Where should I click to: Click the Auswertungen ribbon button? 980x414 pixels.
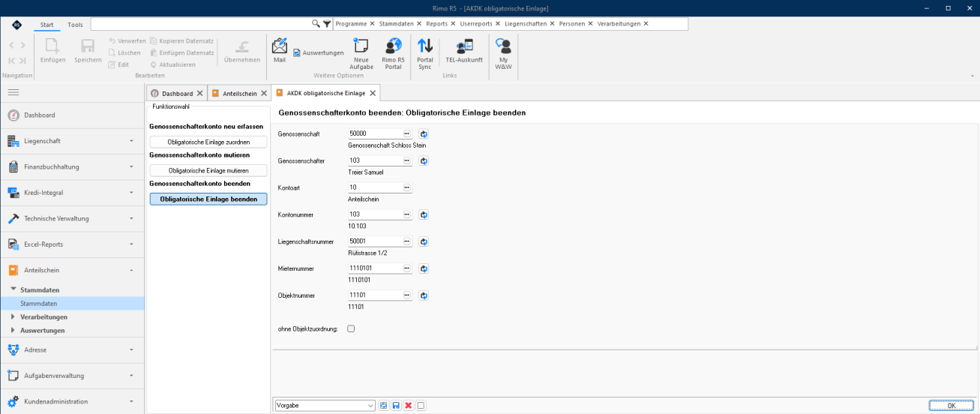click(319, 52)
